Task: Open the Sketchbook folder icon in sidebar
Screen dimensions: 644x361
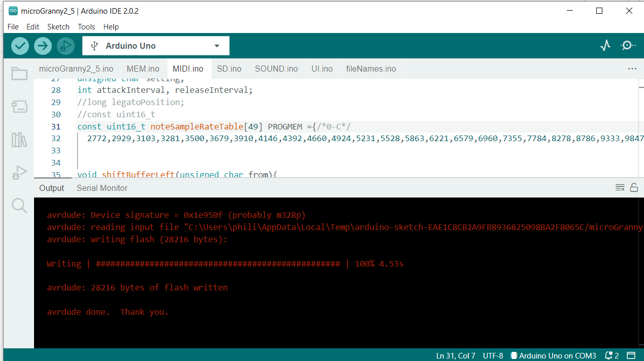Action: [19, 74]
